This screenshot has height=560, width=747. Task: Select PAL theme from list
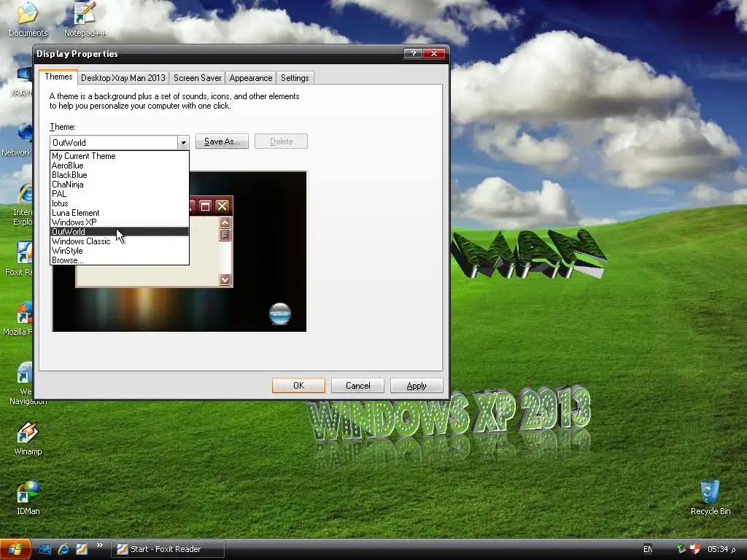[120, 194]
